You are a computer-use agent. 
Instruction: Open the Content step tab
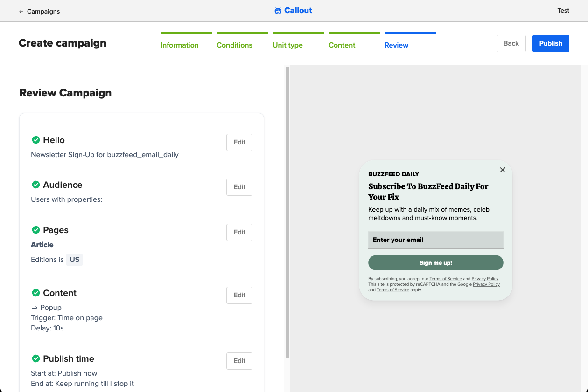pos(354,41)
